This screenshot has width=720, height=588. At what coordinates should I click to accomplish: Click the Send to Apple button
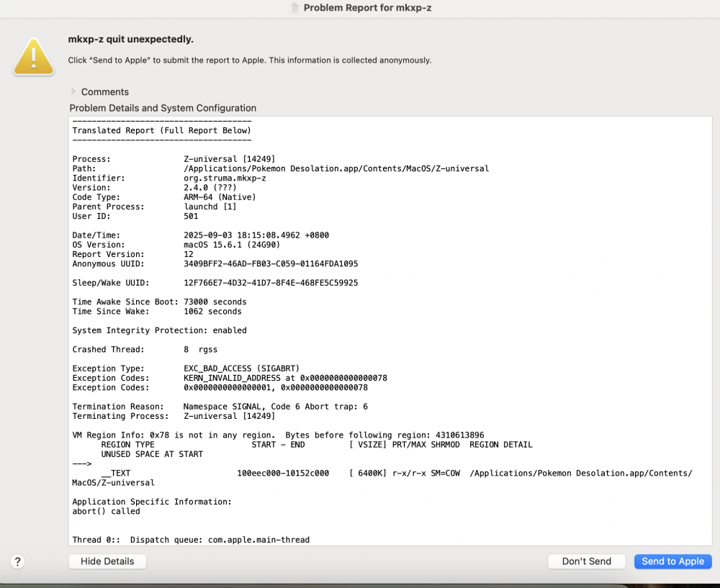pyautogui.click(x=672, y=561)
